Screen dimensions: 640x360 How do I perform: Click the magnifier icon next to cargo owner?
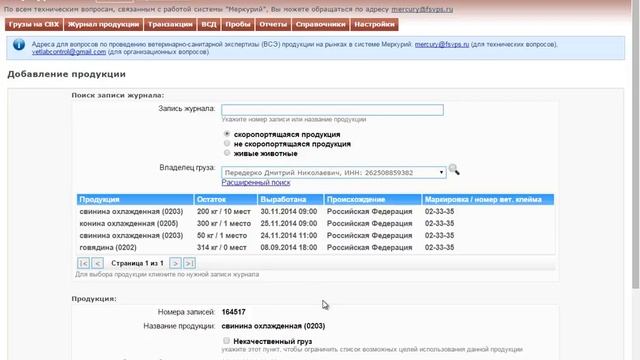454,169
